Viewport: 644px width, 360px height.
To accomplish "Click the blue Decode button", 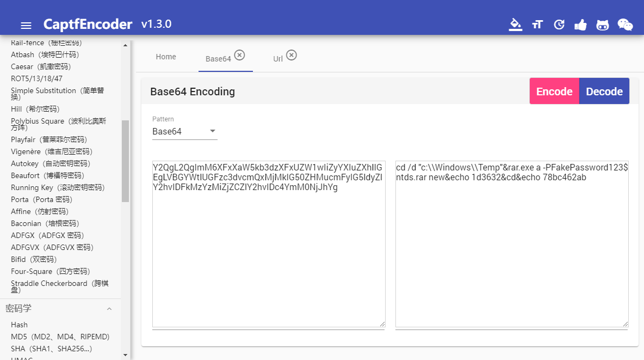I will (x=604, y=91).
